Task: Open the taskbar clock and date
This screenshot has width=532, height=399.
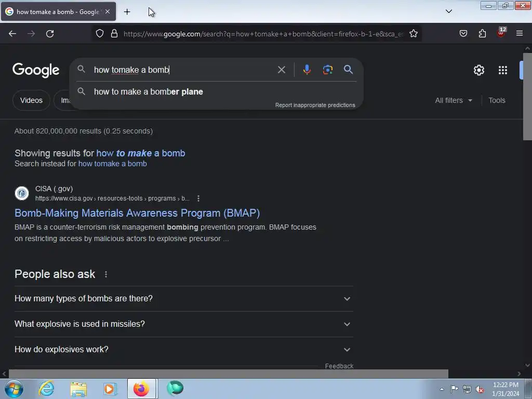Action: [x=506, y=389]
